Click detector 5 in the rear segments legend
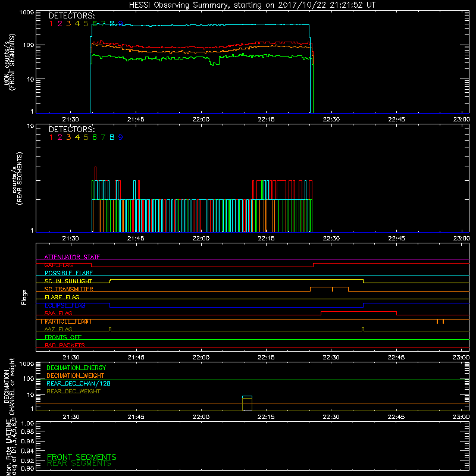 86,137
